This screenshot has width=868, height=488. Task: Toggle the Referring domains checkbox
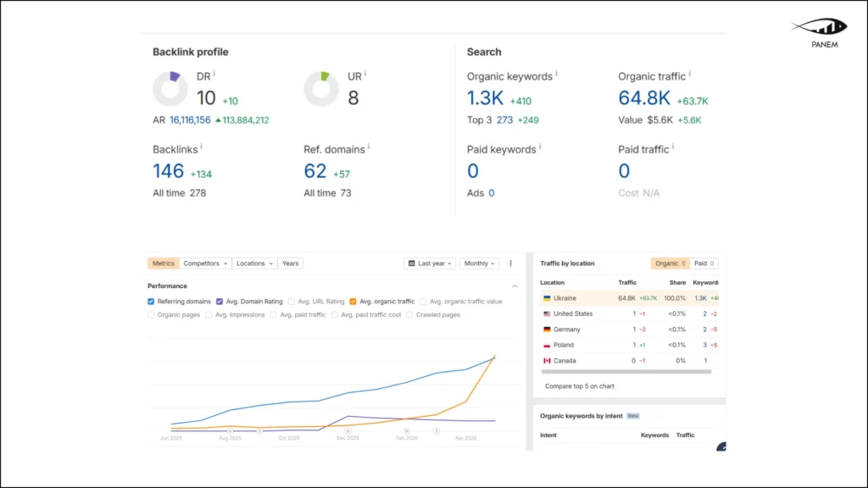[x=151, y=302]
